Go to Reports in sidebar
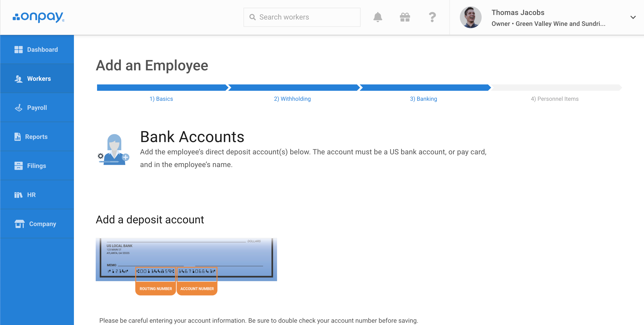Viewport: 644px width, 325px height. point(37,137)
